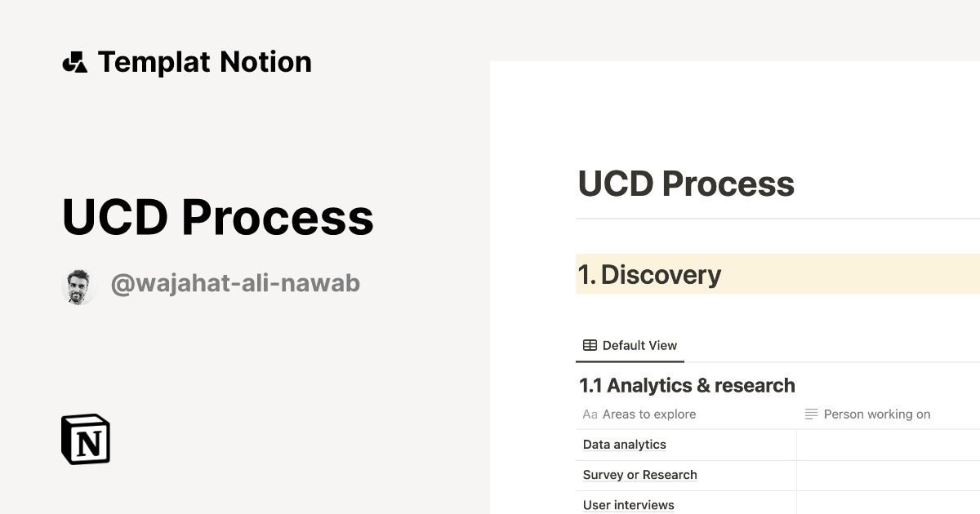Viewport: 980px width, 514px height.
Task: Open the Survey or Research page entry
Action: tap(639, 475)
